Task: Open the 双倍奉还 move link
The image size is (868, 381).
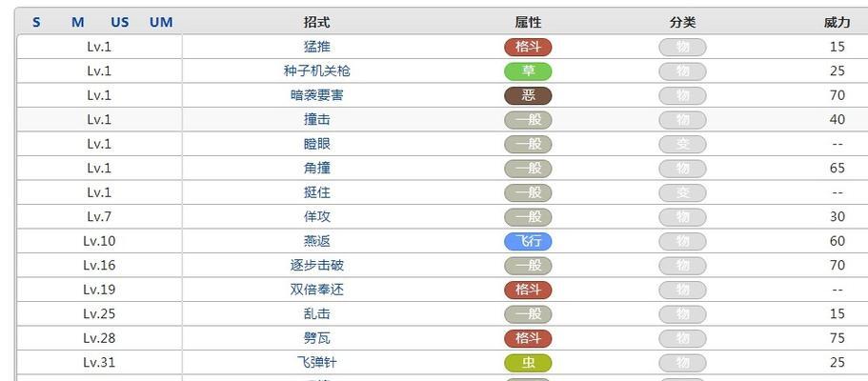Action: (x=317, y=291)
